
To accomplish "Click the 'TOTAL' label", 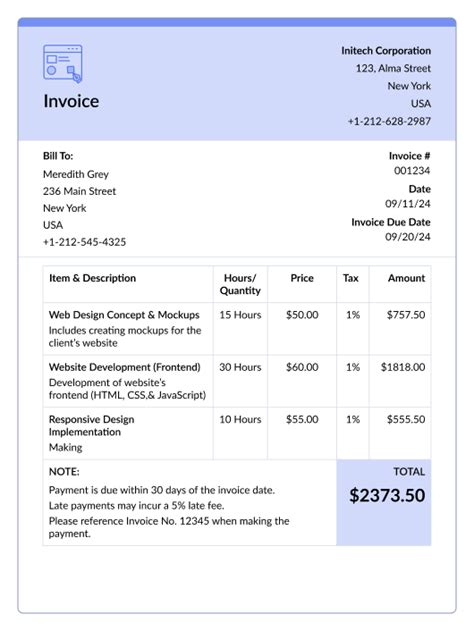I will pos(409,472).
